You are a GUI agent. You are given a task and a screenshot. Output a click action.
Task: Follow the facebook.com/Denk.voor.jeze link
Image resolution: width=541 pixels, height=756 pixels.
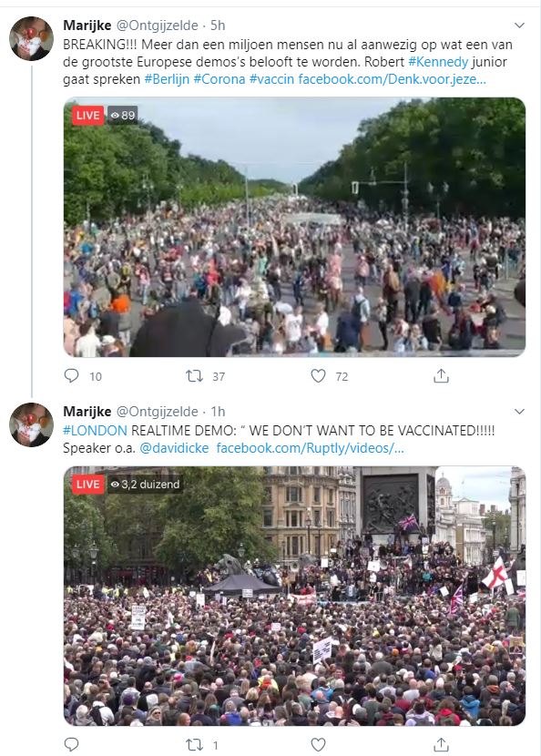coord(392,79)
